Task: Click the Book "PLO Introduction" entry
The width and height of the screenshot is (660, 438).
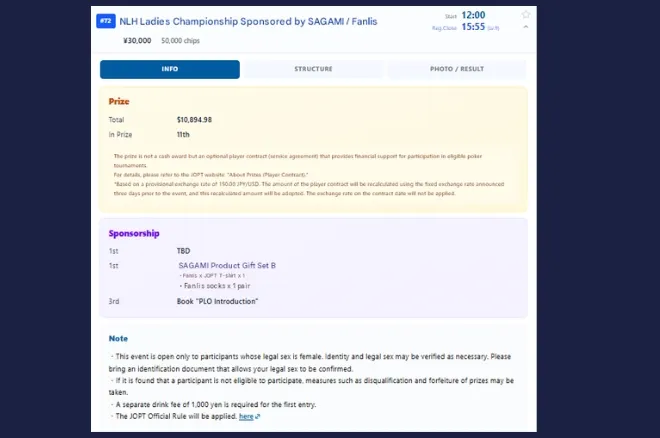Action: (217, 302)
